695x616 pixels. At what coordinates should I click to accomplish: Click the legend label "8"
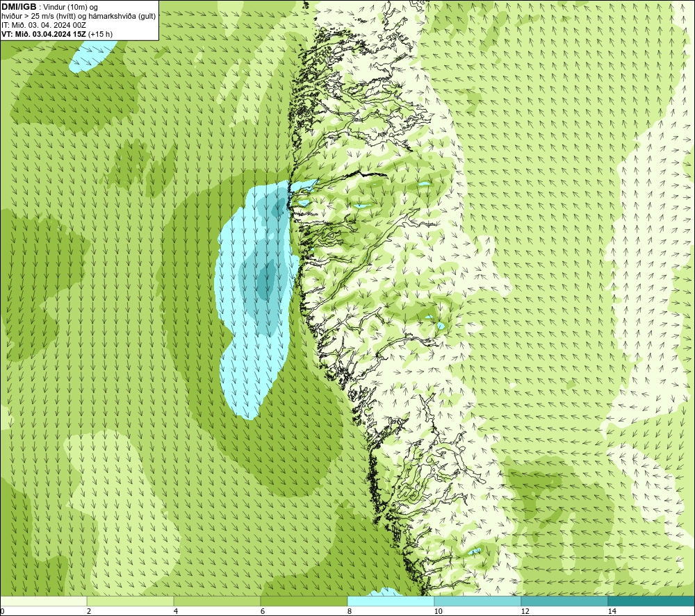350,612
